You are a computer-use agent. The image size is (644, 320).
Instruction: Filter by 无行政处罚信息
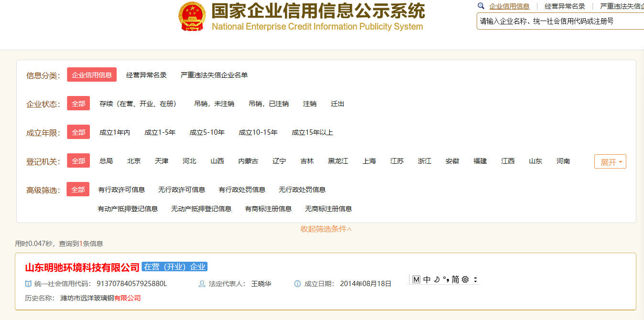click(x=302, y=190)
